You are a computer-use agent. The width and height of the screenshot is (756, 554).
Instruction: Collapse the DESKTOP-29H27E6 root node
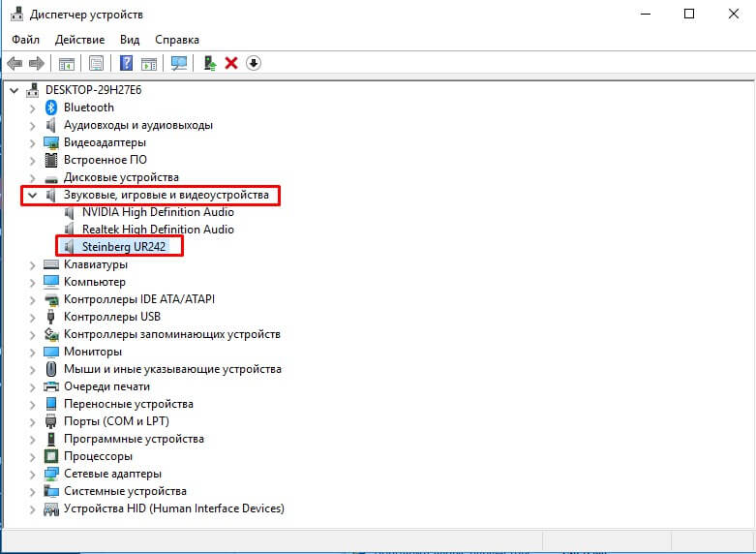(x=15, y=90)
